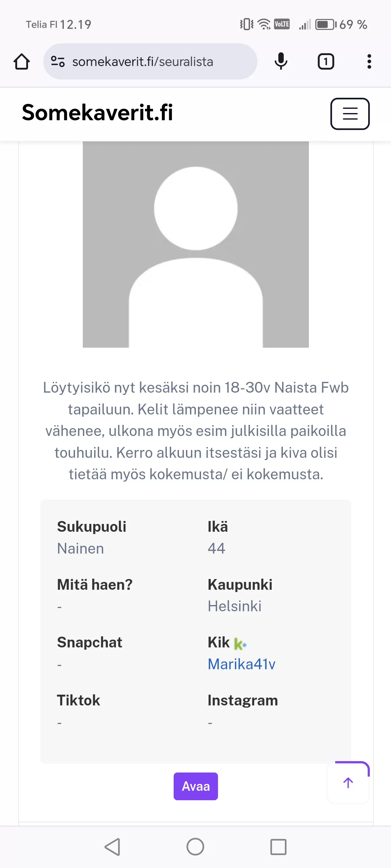Click the scroll-to-top arrow button
The width and height of the screenshot is (391, 868).
coord(348,782)
